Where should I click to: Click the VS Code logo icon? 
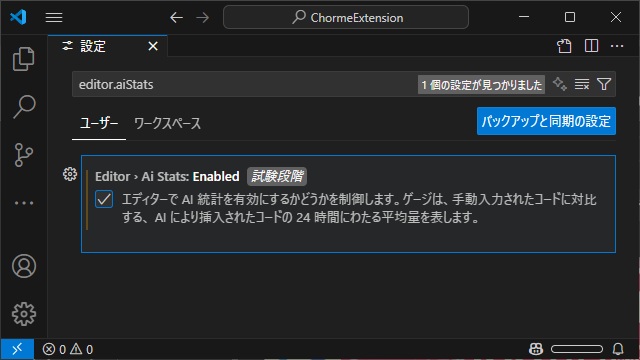[18, 17]
